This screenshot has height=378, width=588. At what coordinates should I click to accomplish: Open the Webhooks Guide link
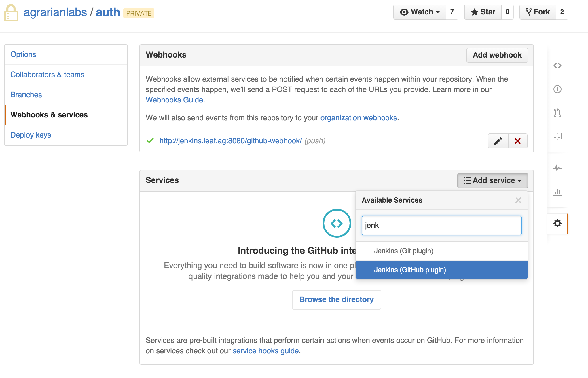tap(174, 100)
